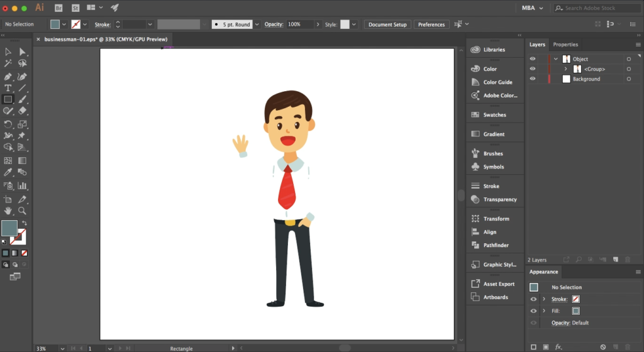Click the fx add effect icon
The width and height of the screenshot is (644, 352).
(558, 346)
